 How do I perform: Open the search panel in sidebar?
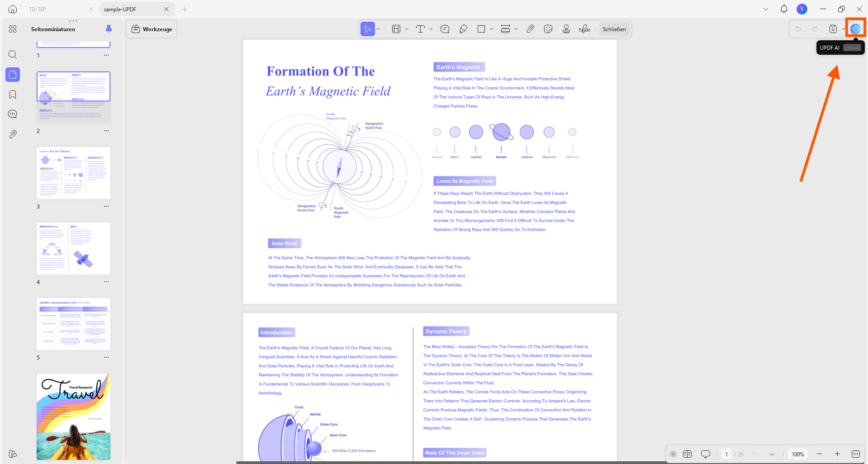coord(13,55)
